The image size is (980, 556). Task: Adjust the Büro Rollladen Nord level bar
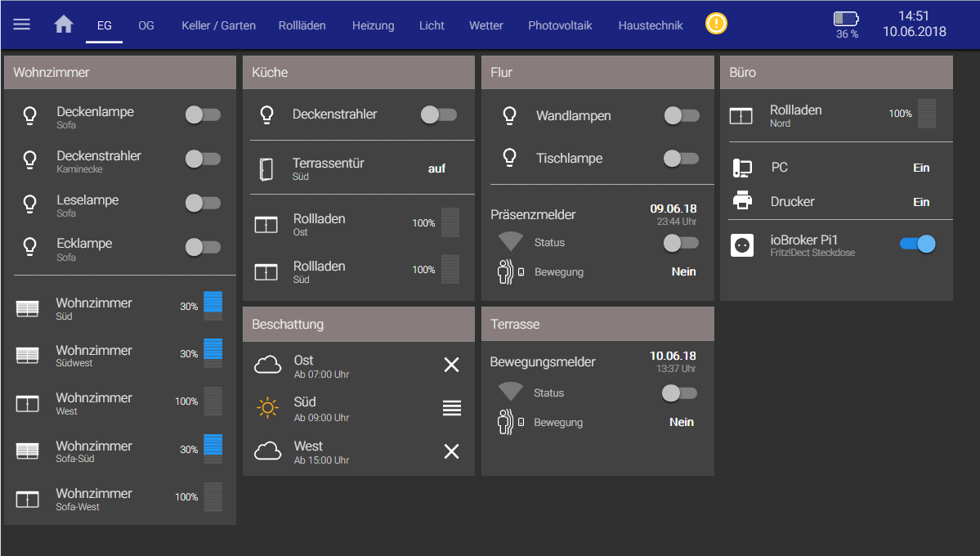[927, 113]
